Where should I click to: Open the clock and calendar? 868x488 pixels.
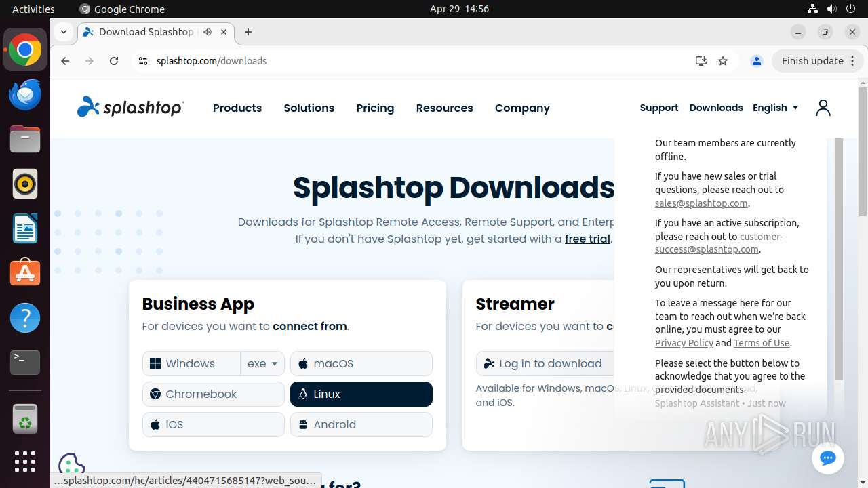[459, 9]
